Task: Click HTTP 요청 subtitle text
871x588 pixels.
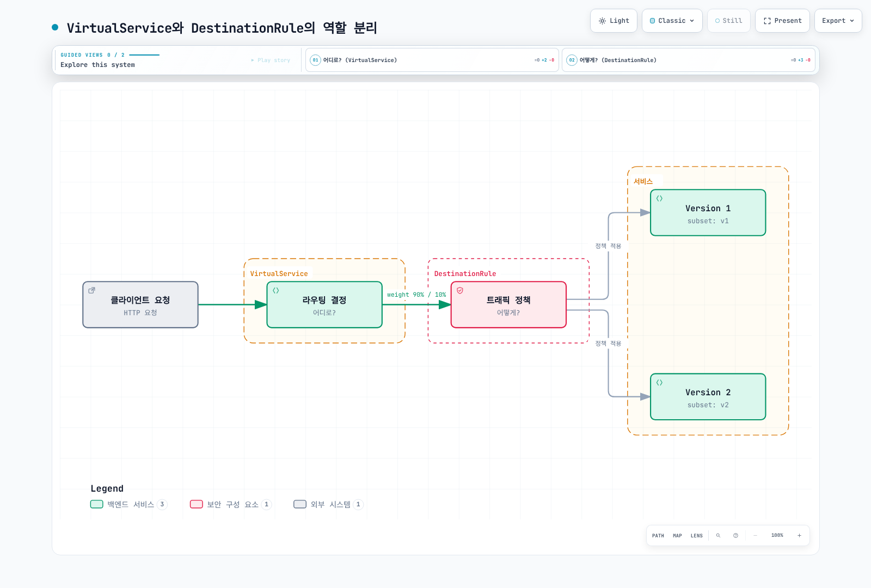Action: 140,313
